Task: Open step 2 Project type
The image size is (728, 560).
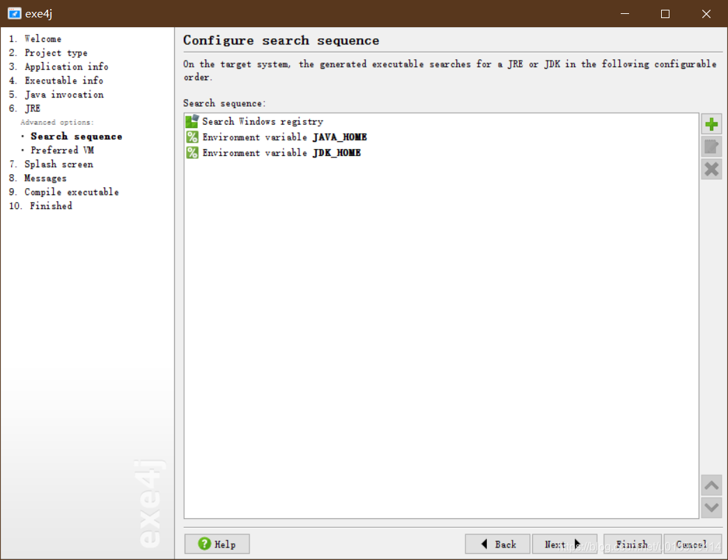Action: point(48,53)
